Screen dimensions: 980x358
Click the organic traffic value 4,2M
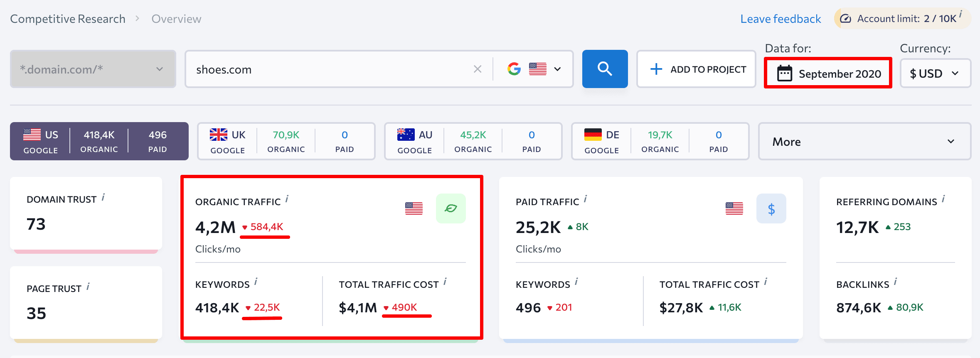215,228
